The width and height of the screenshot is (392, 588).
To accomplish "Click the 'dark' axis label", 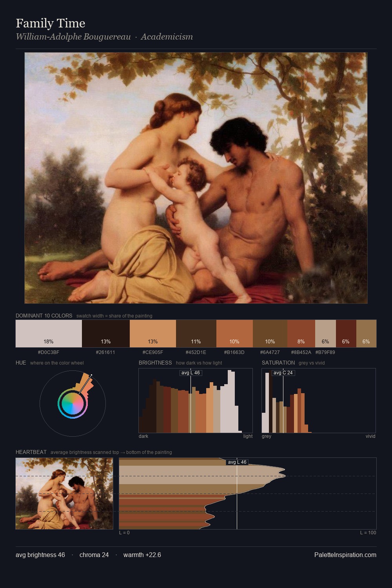I will click(143, 436).
